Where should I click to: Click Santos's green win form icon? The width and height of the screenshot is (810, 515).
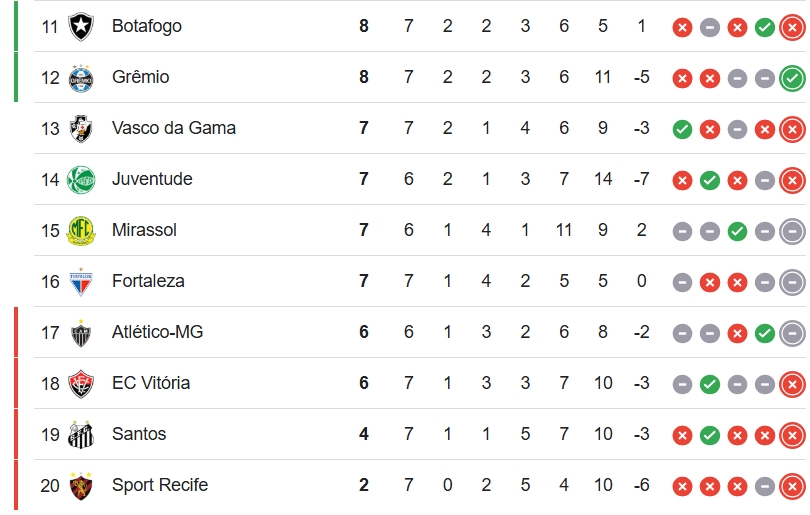pos(710,435)
